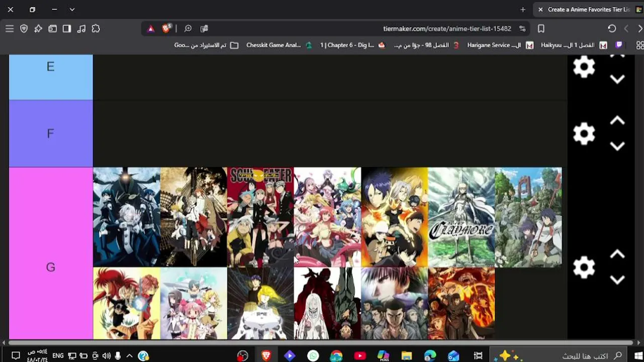This screenshot has width=644, height=362.
Task: Select the dark blue poster with big face
Action: coord(394,304)
